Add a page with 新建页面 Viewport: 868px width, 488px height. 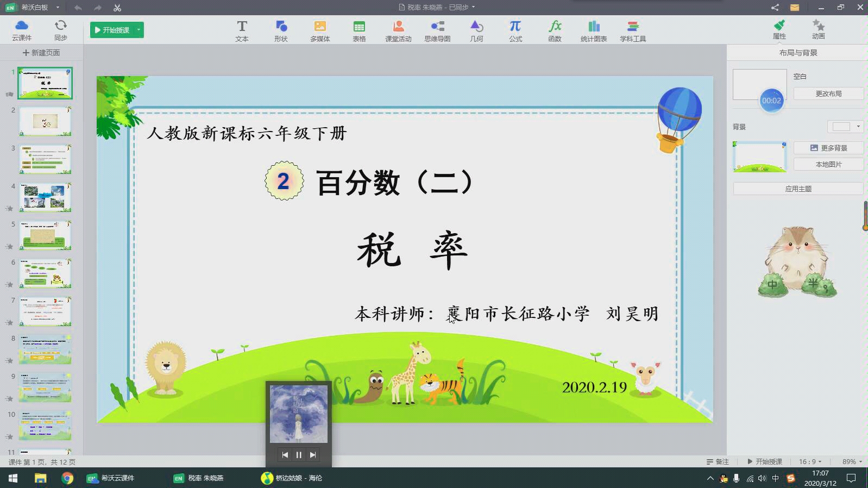coord(41,53)
